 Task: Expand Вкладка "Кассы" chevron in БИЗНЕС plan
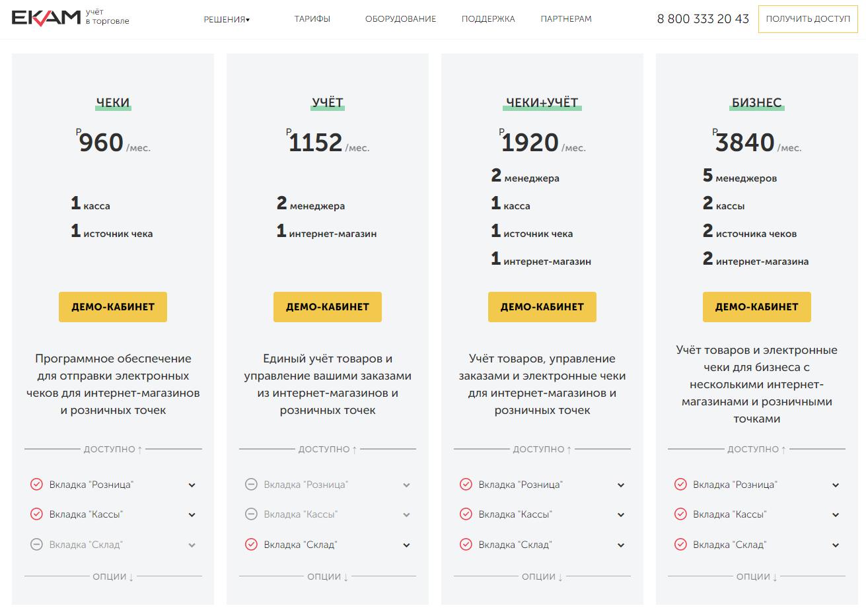(x=836, y=515)
